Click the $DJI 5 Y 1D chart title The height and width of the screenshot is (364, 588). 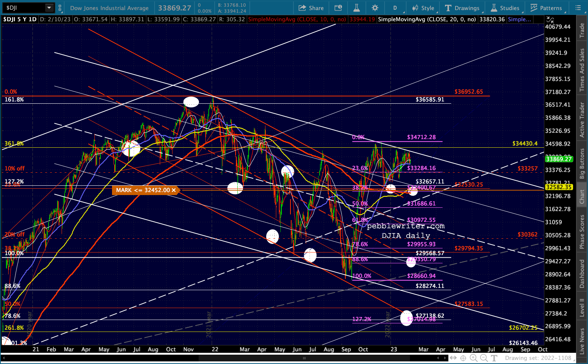[x=20, y=19]
